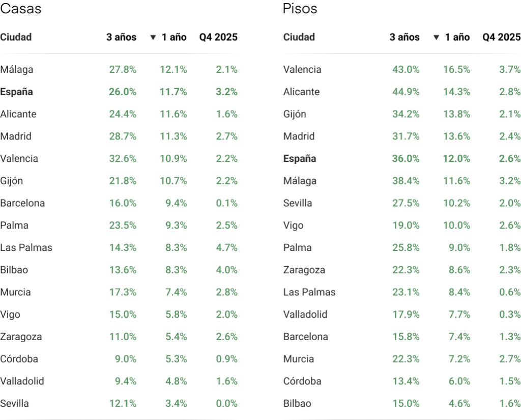Viewport: 521px width, 420px height.
Task: Sort Casas table by 3 años column
Action: pos(121,37)
